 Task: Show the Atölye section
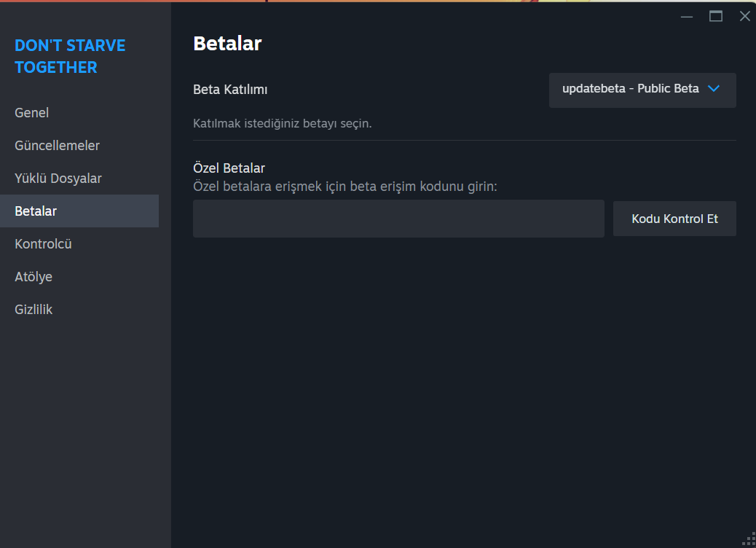[x=34, y=277]
